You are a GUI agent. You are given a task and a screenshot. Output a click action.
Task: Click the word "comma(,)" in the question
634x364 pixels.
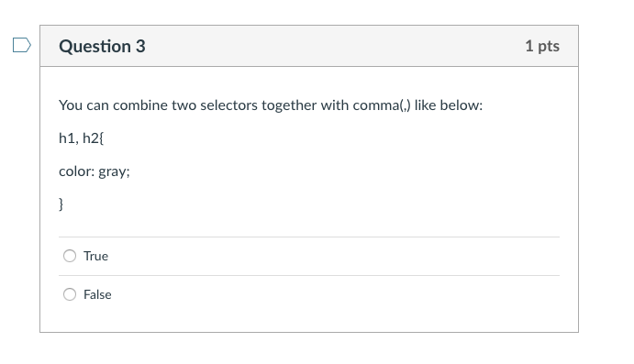(x=382, y=105)
